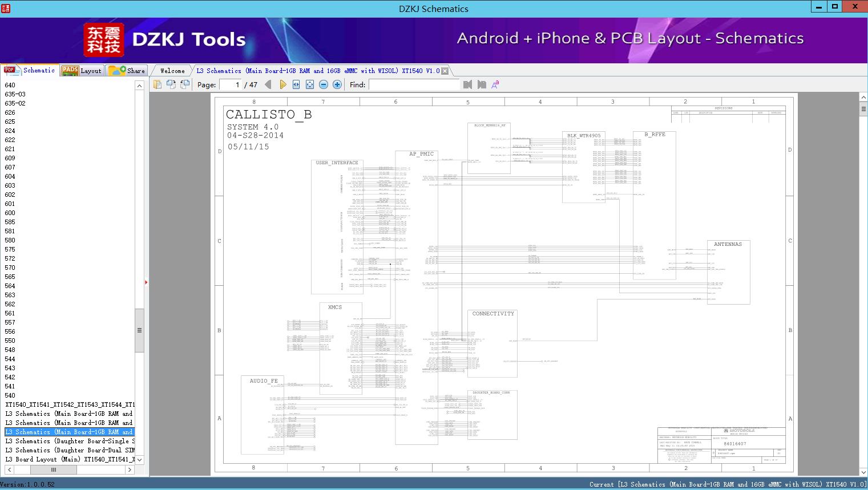The height and width of the screenshot is (490, 868).
Task: Zoom in with the plus icon
Action: pos(337,84)
